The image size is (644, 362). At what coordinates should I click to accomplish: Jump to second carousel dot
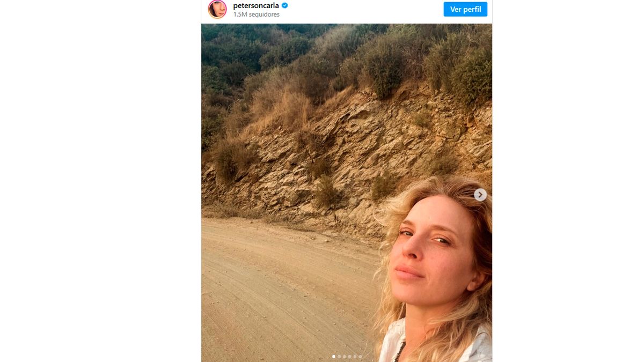click(x=339, y=356)
